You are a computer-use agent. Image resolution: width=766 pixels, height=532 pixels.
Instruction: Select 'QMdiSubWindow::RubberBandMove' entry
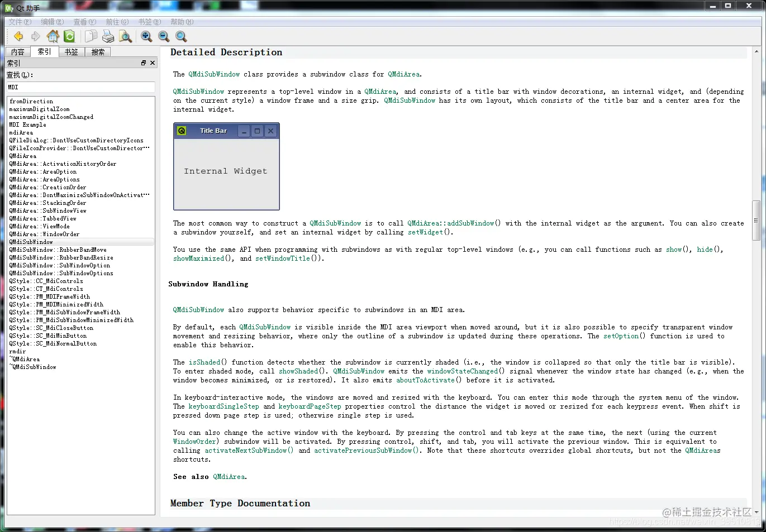click(x=58, y=250)
